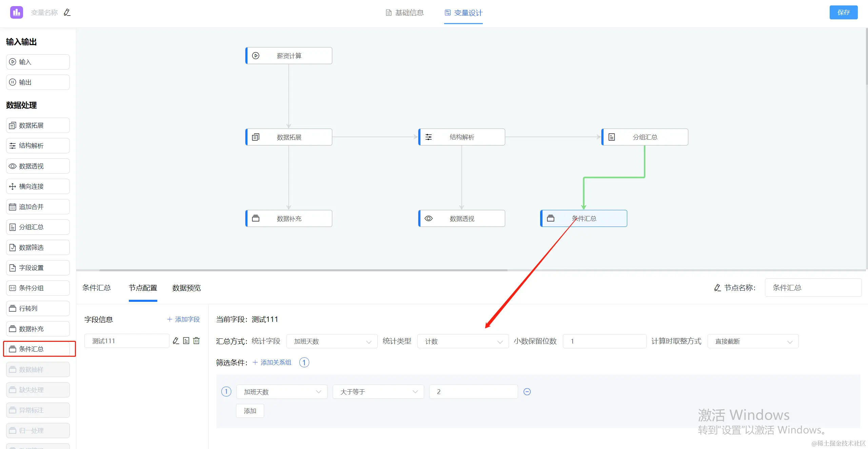Select the 横向连接 tool in sidebar
The image size is (868, 449).
click(38, 187)
